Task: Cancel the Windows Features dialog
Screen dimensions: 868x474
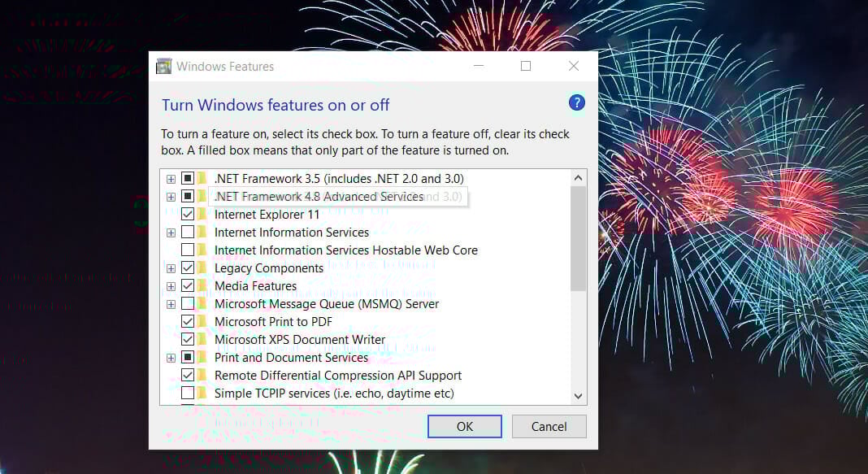Action: [x=549, y=426]
